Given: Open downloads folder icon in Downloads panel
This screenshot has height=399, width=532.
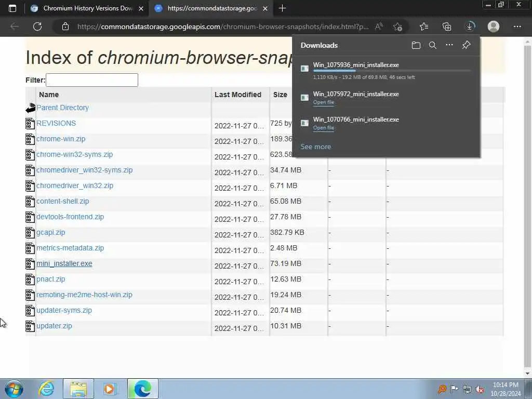Looking at the screenshot, I should (x=416, y=45).
